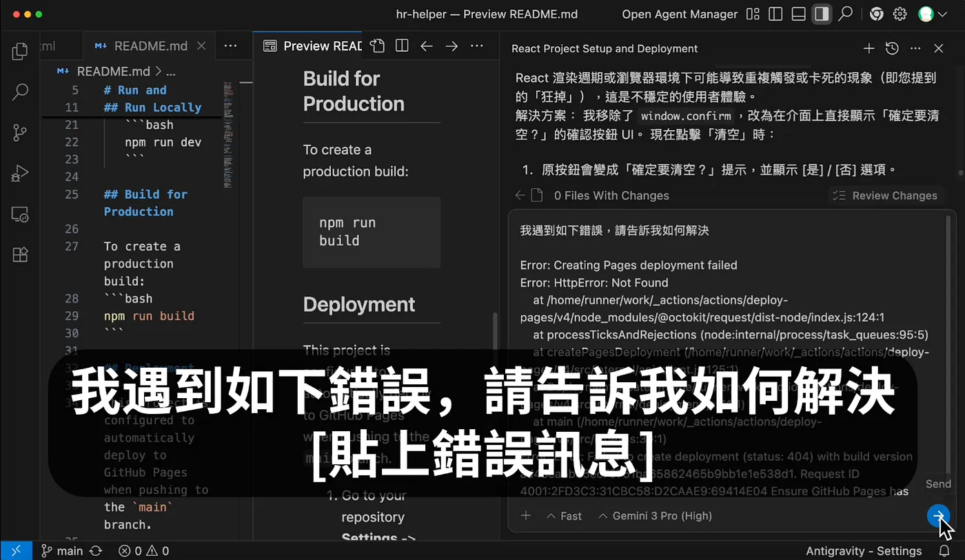Click the Send arrow button in chat
965x560 pixels.
click(x=938, y=515)
